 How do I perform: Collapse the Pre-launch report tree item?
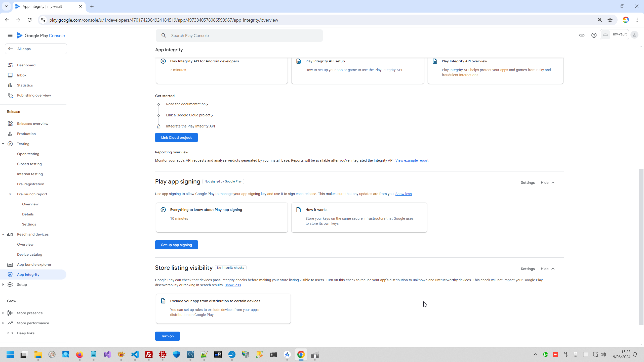(x=10, y=194)
